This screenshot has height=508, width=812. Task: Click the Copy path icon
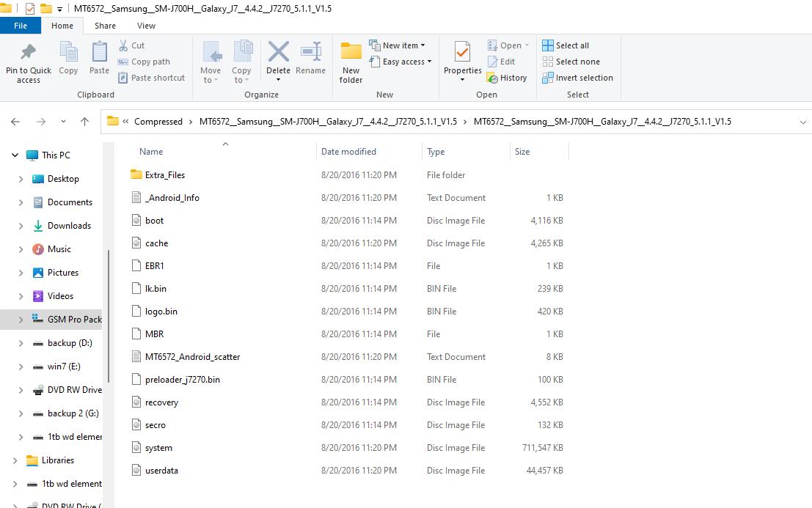[122, 62]
